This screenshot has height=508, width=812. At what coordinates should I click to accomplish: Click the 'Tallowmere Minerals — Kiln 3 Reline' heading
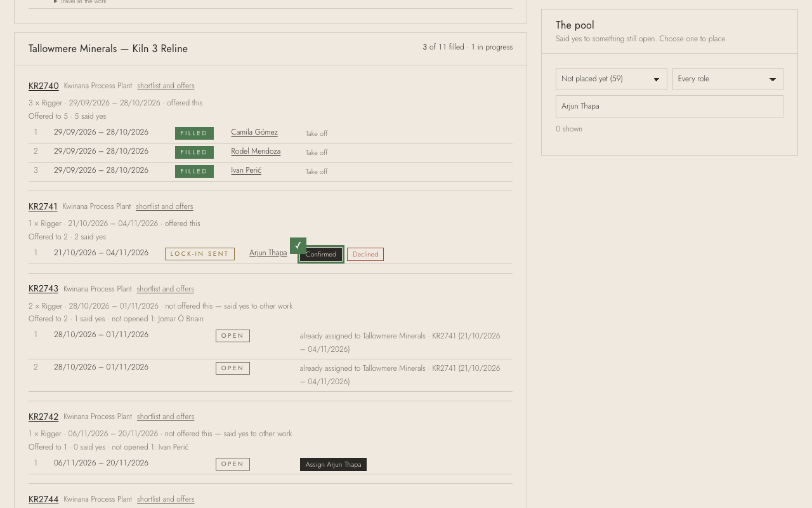[108, 49]
